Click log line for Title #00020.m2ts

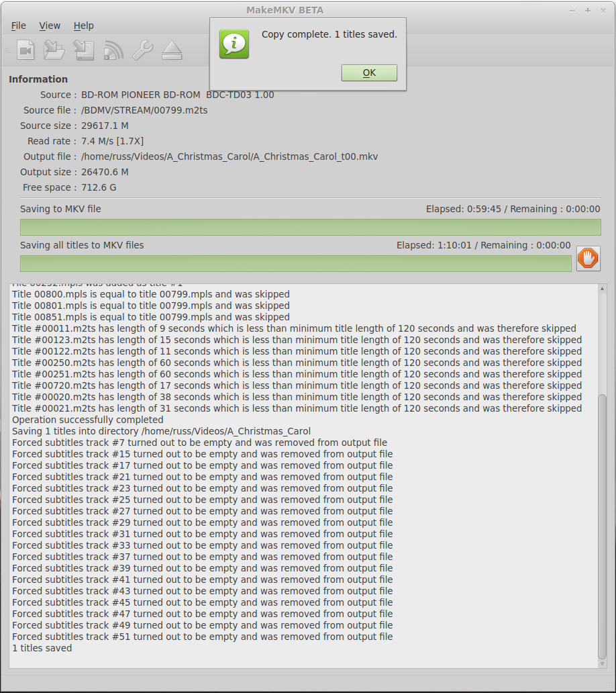(297, 398)
